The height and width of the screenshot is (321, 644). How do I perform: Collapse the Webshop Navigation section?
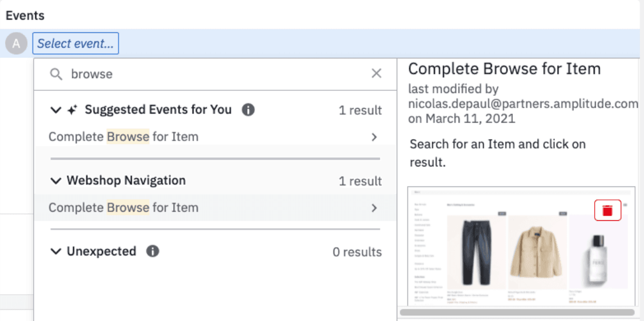[x=55, y=181]
